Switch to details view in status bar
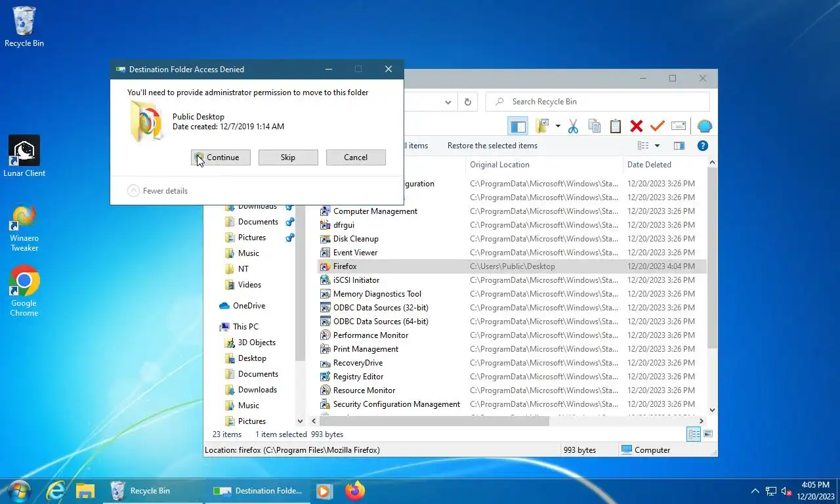 [694, 434]
